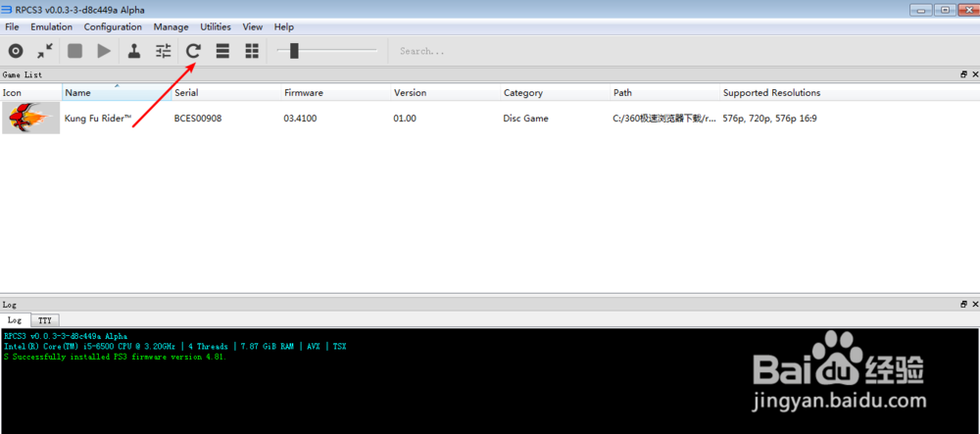This screenshot has height=434, width=980.
Task: Click the Intel Core i5-6500 log line
Action: coord(175,346)
